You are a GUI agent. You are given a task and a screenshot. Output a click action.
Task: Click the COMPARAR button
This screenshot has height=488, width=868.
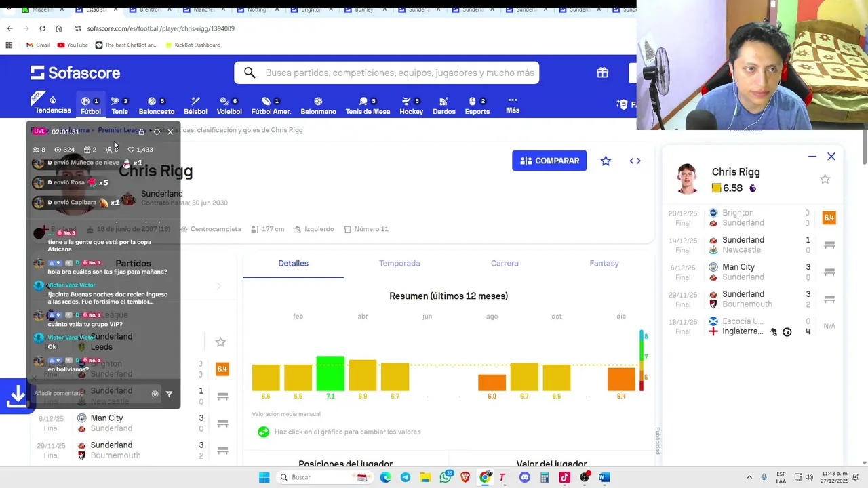click(549, 161)
